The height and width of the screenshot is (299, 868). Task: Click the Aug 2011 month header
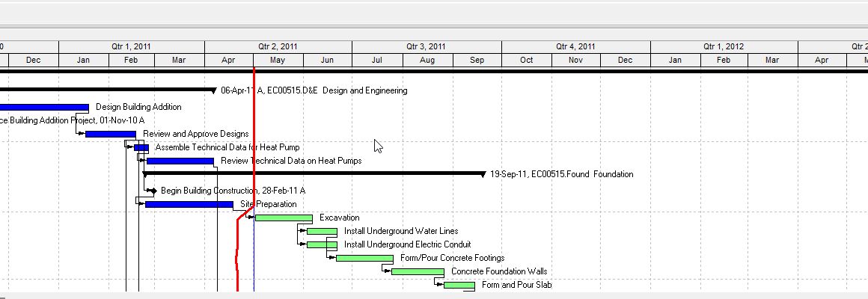pyautogui.click(x=427, y=61)
